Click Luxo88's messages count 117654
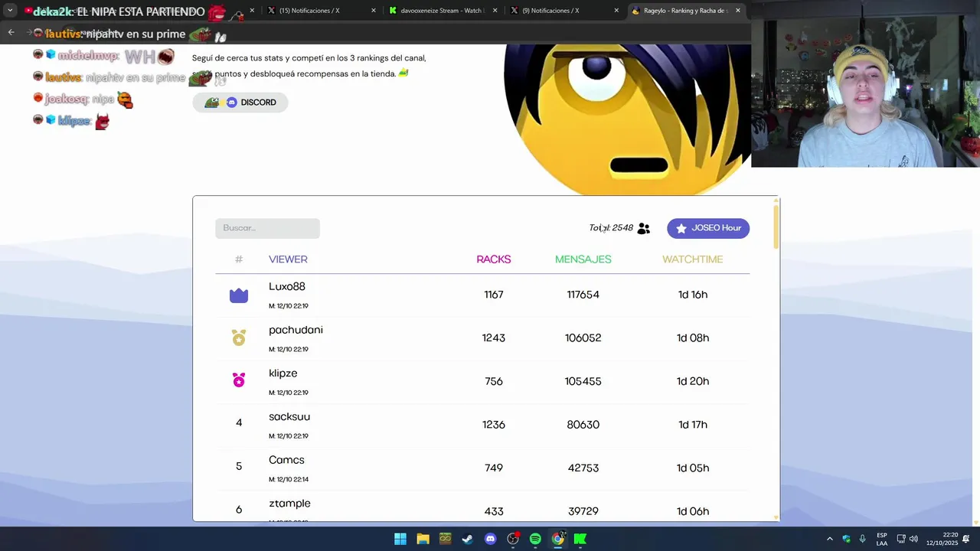This screenshot has width=980, height=551. click(x=583, y=295)
